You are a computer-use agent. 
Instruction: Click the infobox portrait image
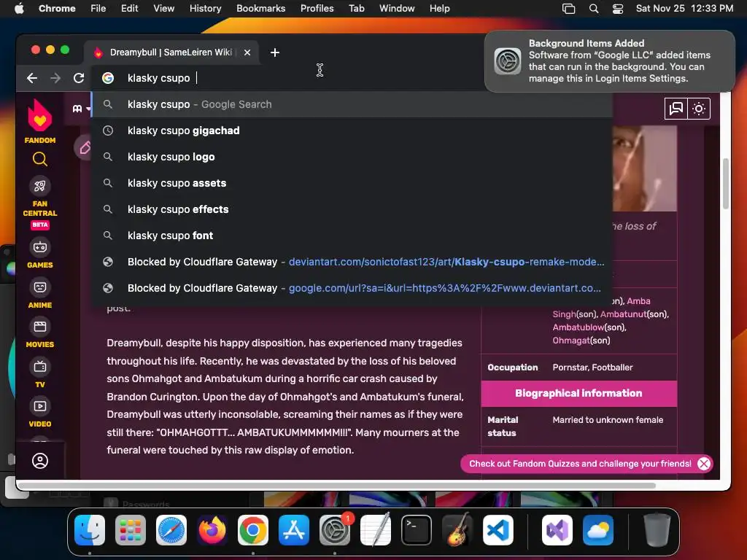[645, 168]
